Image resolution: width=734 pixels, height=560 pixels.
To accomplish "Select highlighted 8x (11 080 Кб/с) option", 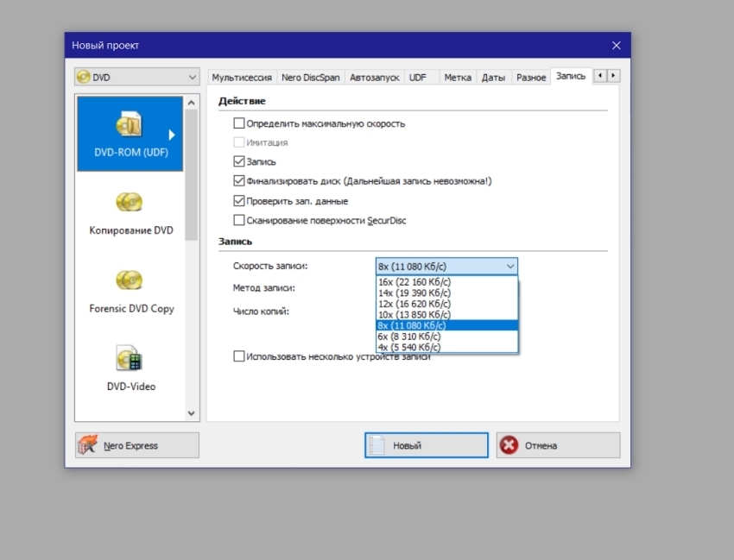I will tap(447, 325).
